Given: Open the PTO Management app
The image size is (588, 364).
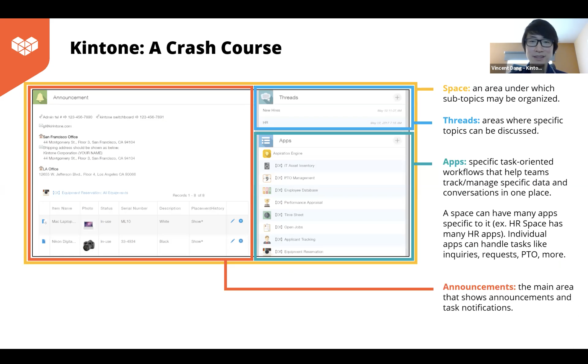Looking at the screenshot, I should click(x=295, y=178).
